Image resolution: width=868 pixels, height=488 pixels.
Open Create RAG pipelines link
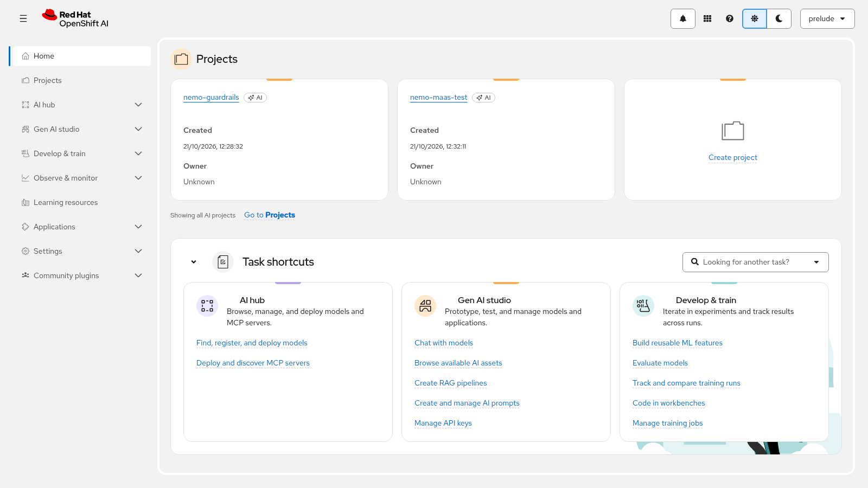coord(451,383)
